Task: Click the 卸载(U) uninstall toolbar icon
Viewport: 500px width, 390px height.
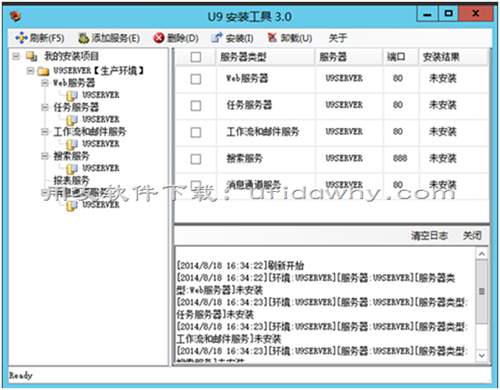Action: 272,38
